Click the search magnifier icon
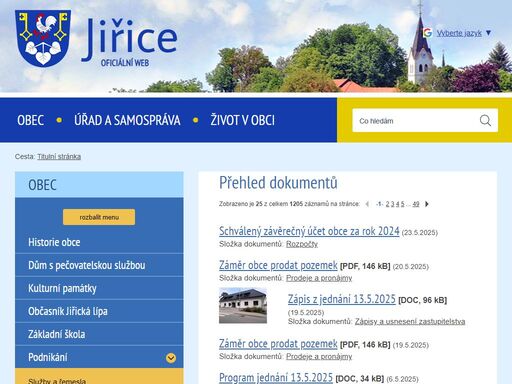This screenshot has height=384, width=512. (x=485, y=120)
